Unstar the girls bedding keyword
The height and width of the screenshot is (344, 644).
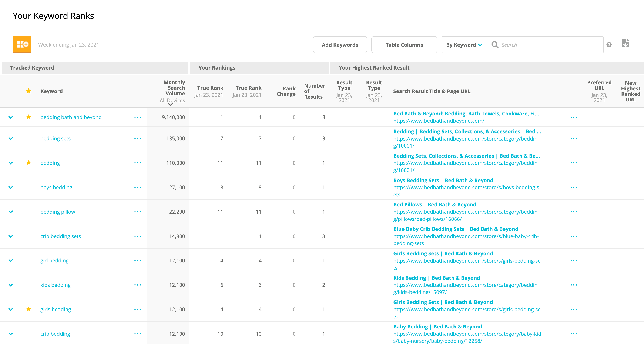point(29,309)
